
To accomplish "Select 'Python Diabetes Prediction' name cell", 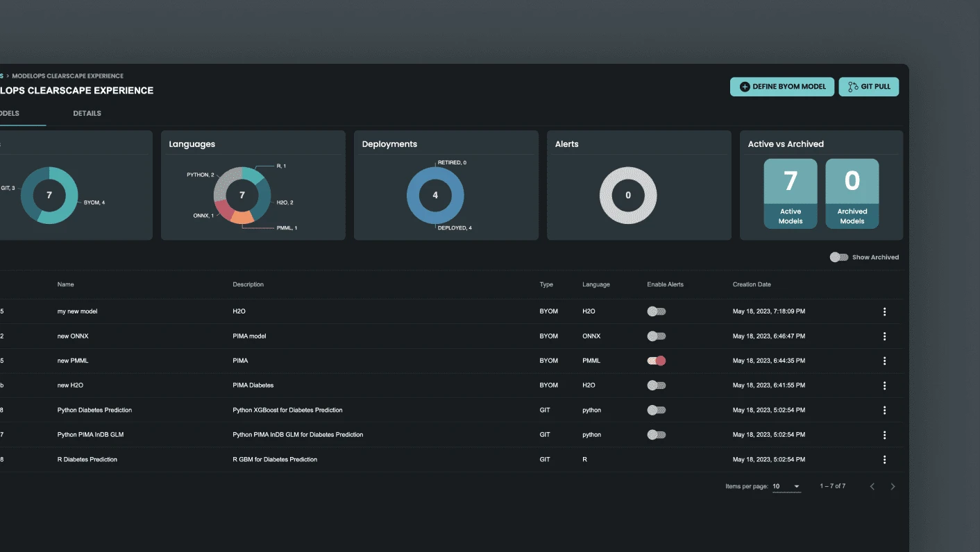I will pos(94,411).
